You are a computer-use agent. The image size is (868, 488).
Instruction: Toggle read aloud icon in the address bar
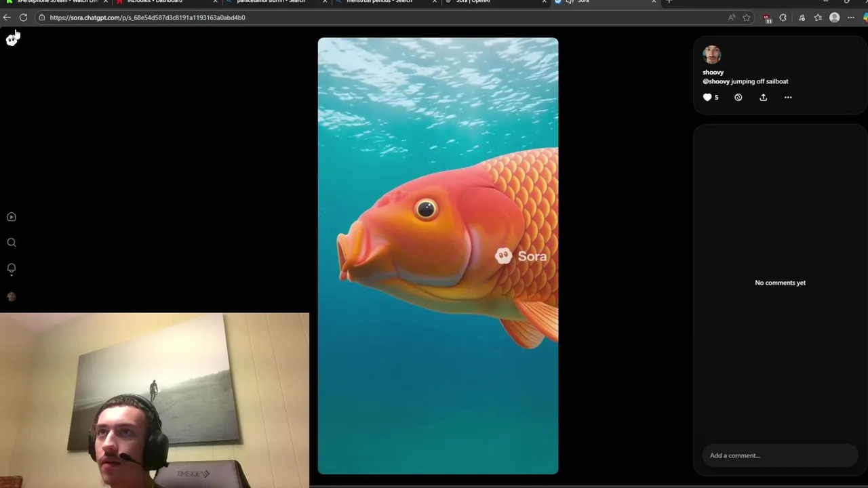pos(731,18)
